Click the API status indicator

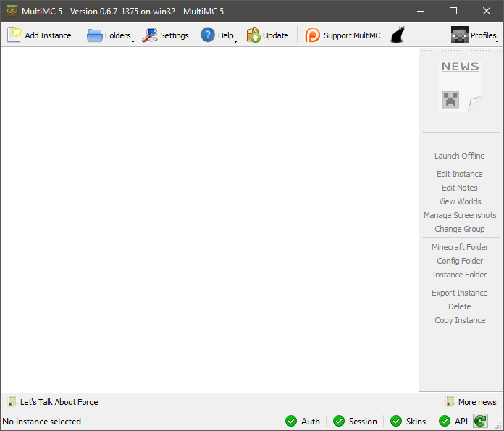[454, 421]
